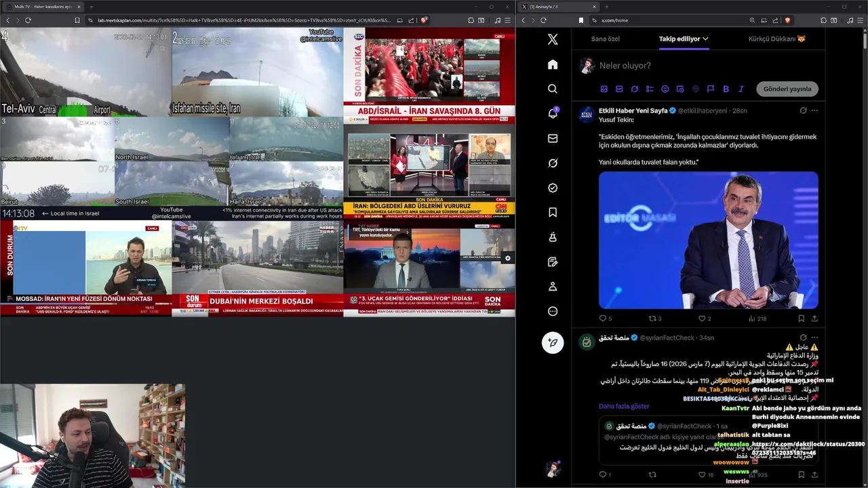Select the Tel-Aviv Central camera feed
868x488 pixels.
pos(85,72)
